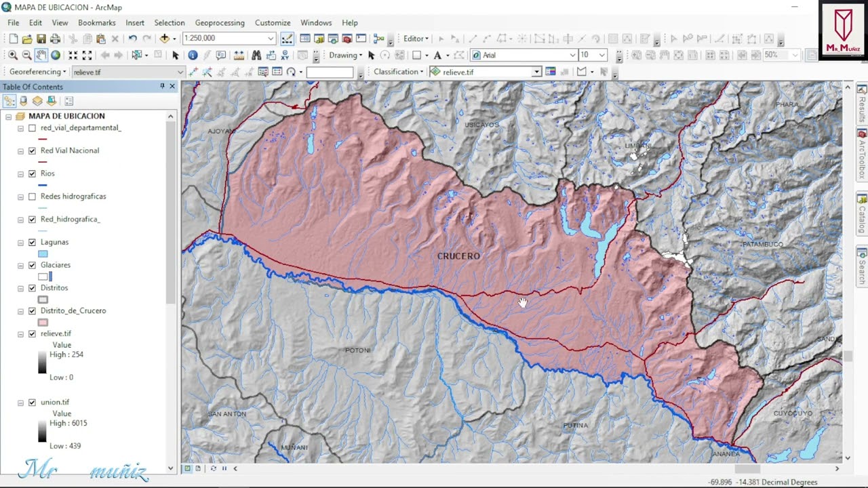Open the georeferencing layer relieve.tif dropdown
Viewport: 868px width, 488px height.
pyautogui.click(x=180, y=72)
